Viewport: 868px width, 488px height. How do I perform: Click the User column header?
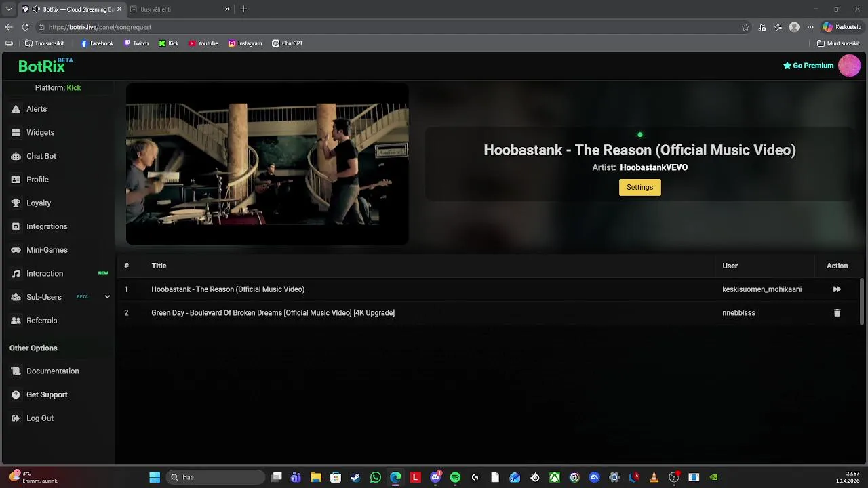[x=730, y=266]
